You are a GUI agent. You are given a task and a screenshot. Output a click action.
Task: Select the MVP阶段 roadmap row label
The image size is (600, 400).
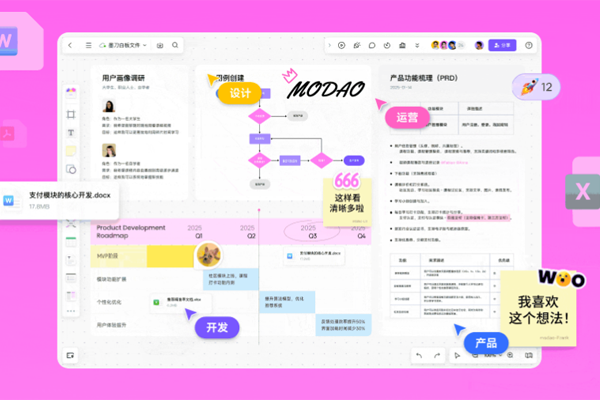click(107, 256)
